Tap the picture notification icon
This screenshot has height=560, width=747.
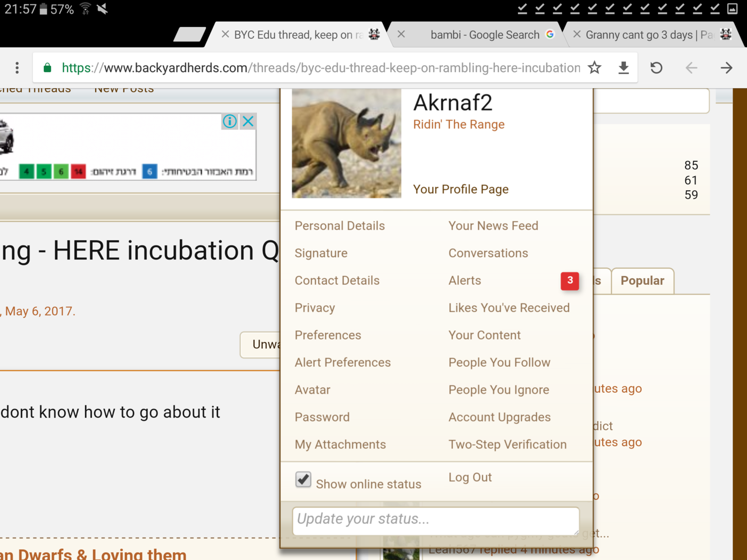pos(733,8)
